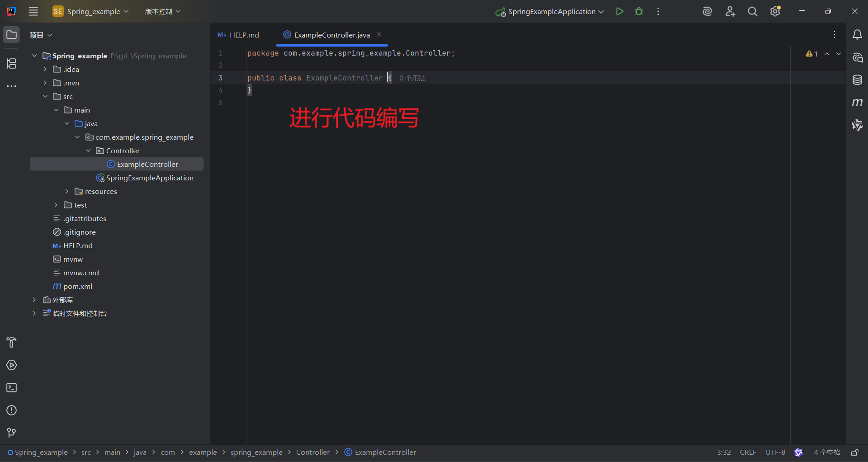Open the Problems tool window
The width and height of the screenshot is (868, 462).
(11, 410)
